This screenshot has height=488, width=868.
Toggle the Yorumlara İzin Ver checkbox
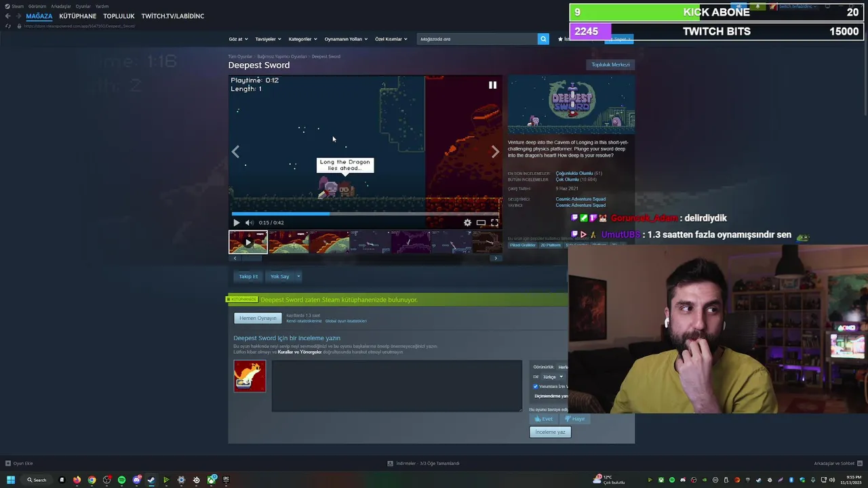click(535, 386)
